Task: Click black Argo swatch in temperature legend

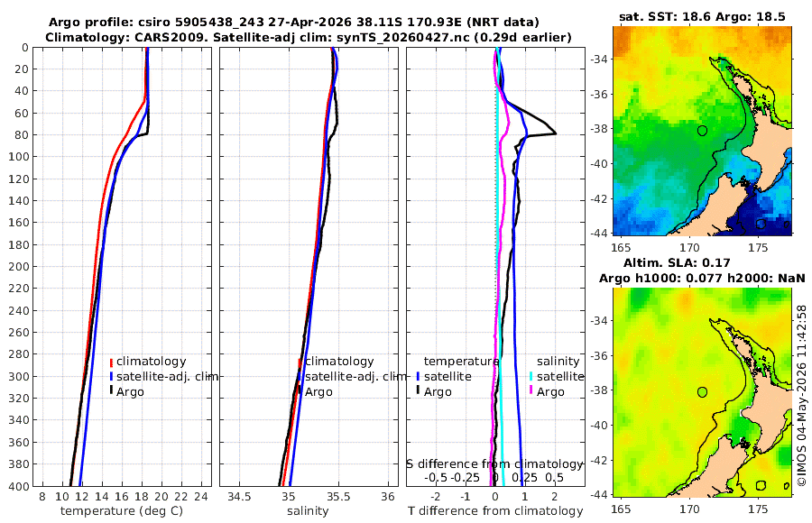Action: point(111,391)
